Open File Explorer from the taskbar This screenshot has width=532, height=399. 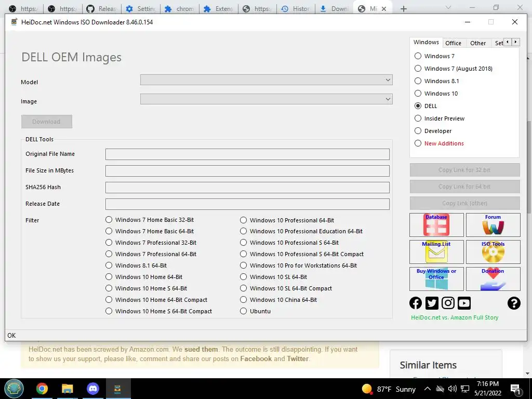[67, 389]
